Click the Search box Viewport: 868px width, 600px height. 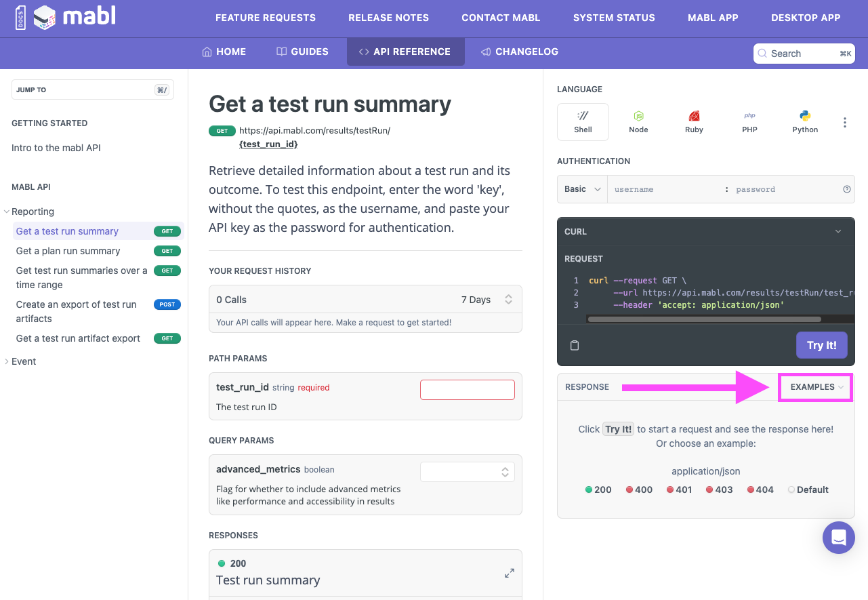point(804,54)
